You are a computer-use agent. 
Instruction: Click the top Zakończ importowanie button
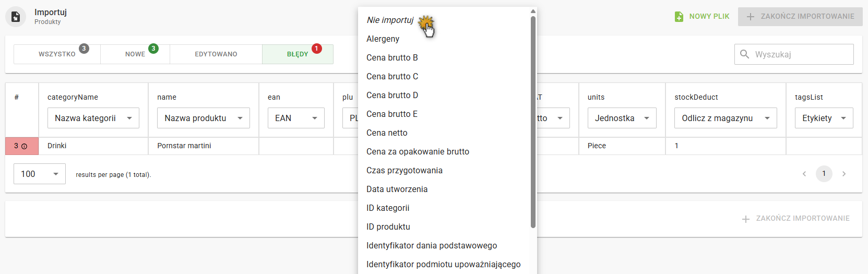tap(800, 17)
